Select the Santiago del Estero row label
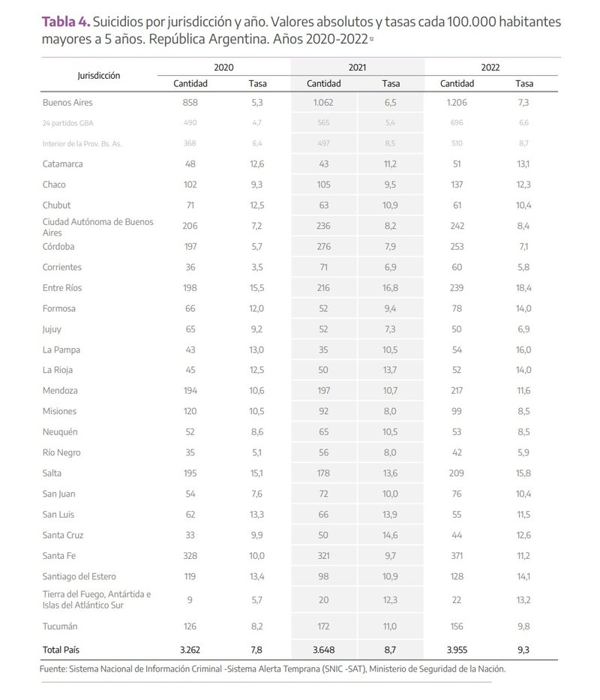The image size is (600, 700). [82, 577]
